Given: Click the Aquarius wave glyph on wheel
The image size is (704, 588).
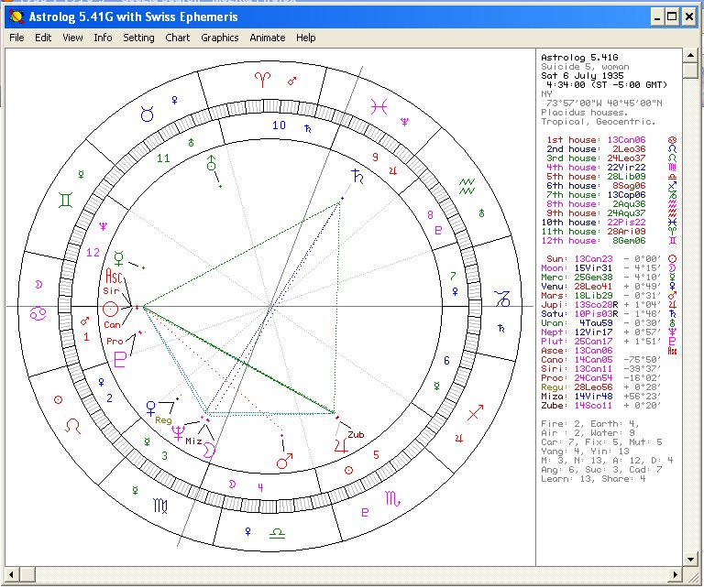Looking at the screenshot, I should (x=467, y=186).
